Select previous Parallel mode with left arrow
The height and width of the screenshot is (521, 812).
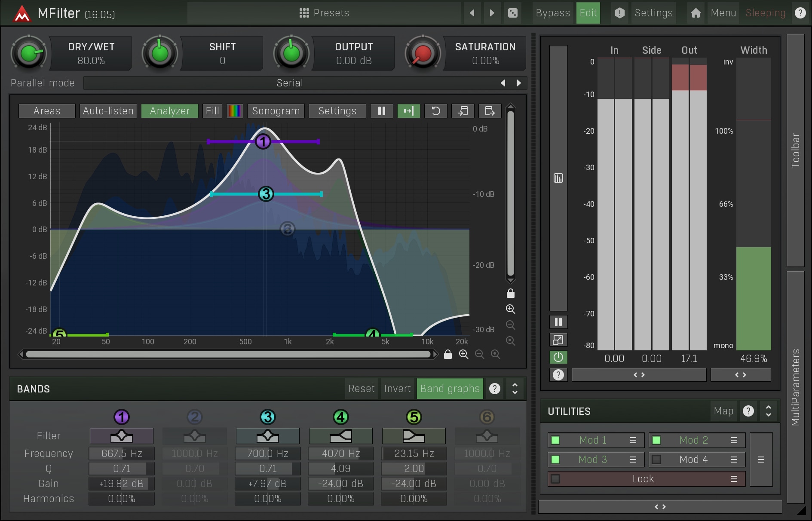(x=503, y=83)
